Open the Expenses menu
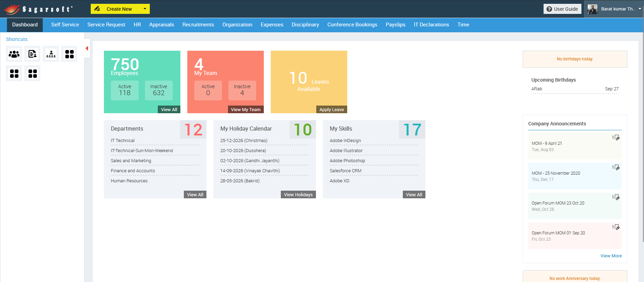The image size is (644, 282). tap(272, 25)
